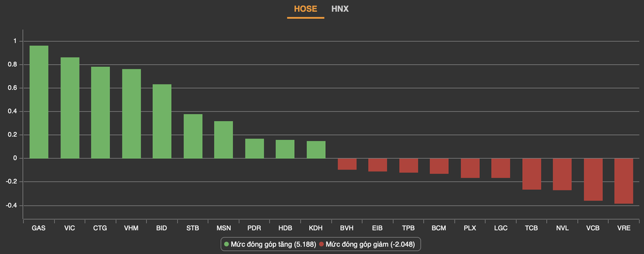Click the PLX red bar
Screen dimensions: 644x254
pos(470,168)
